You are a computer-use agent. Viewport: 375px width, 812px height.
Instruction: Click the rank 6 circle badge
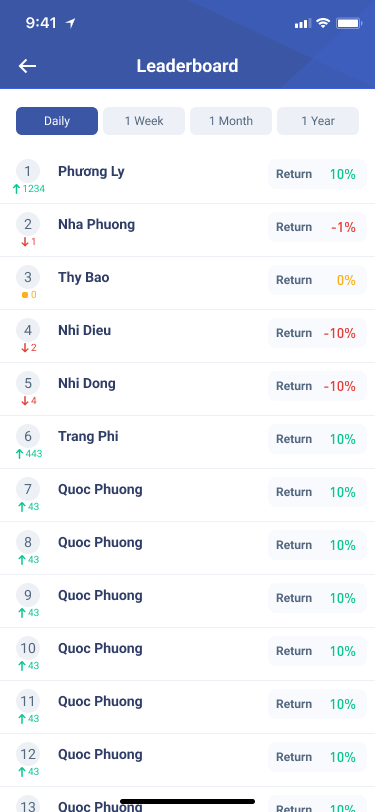(x=28, y=436)
